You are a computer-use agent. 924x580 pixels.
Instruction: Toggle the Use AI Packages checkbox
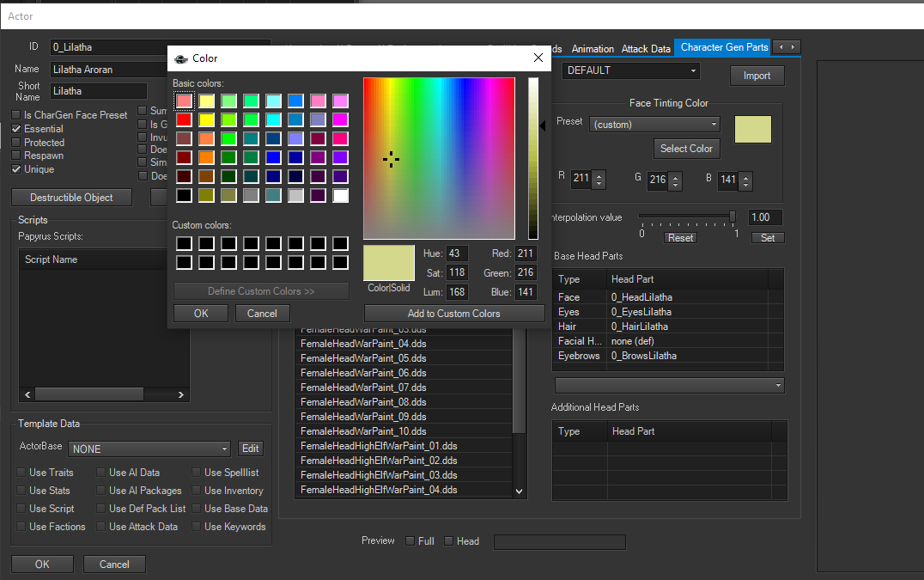click(x=100, y=491)
